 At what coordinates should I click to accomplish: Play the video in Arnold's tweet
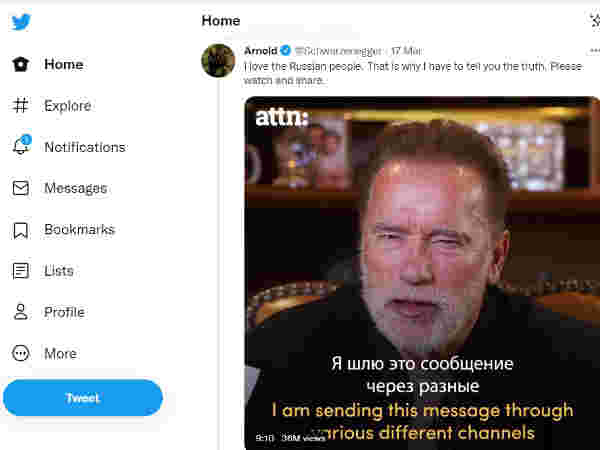[x=422, y=272]
